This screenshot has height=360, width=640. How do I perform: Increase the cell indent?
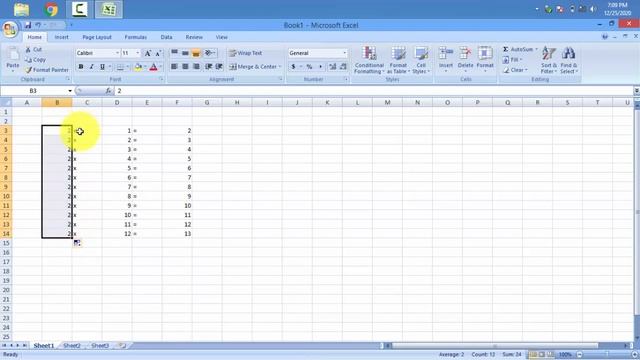[x=219, y=67]
